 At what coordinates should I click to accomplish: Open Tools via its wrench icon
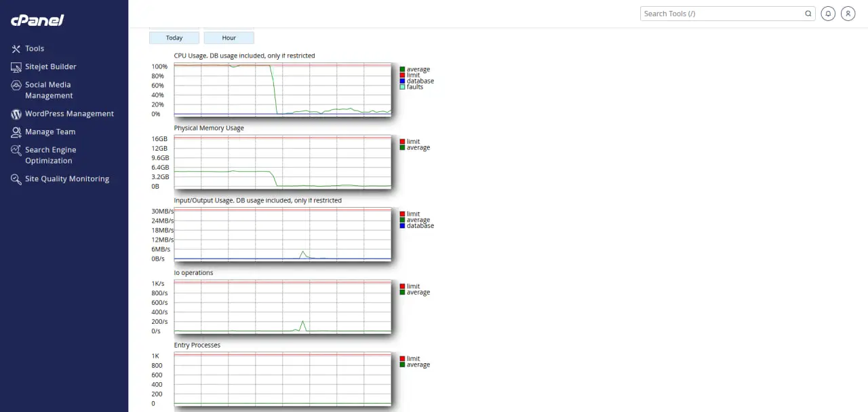point(16,49)
